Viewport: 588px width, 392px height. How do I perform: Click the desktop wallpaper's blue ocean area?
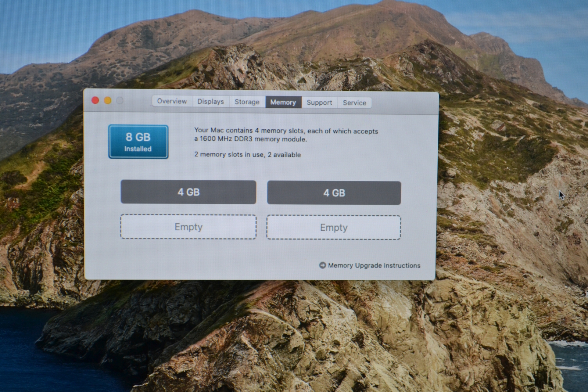22,353
